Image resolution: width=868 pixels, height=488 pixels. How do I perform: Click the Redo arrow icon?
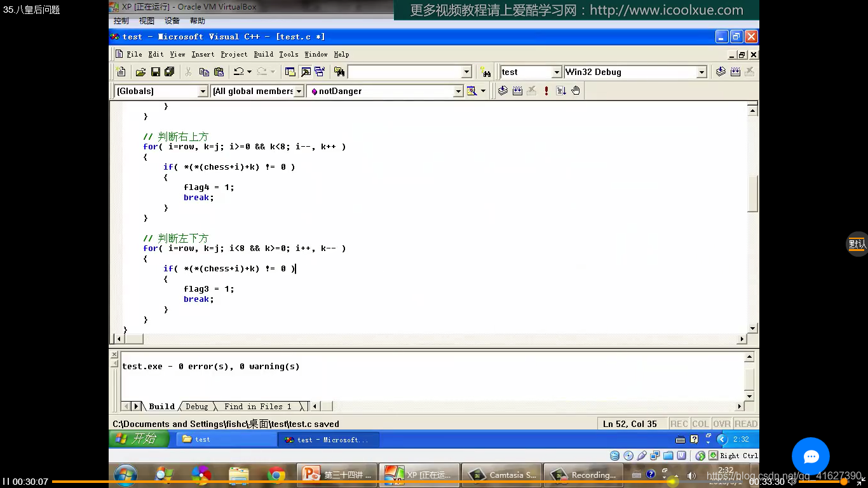pos(262,72)
